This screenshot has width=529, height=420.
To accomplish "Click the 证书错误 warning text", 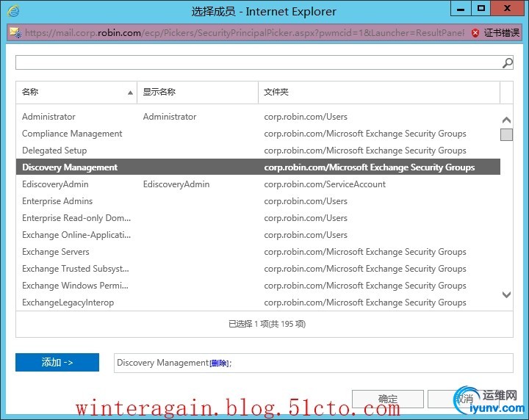I will point(501,33).
